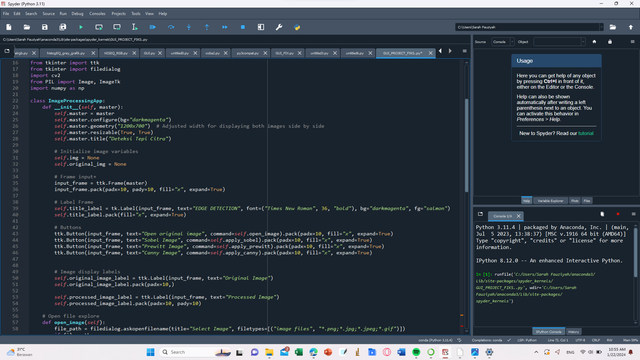Open a file using the toolbar folder icon

click(27, 27)
